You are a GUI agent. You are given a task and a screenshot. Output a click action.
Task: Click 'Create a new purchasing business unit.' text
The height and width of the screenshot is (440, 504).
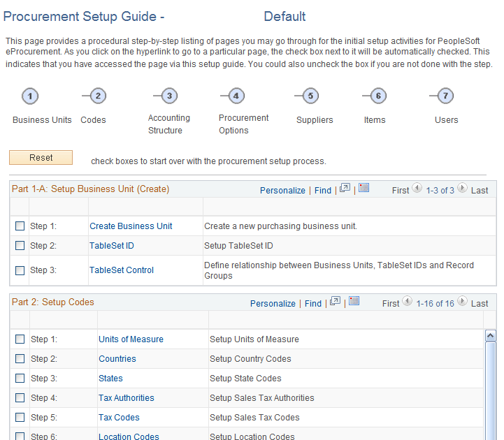tap(280, 226)
